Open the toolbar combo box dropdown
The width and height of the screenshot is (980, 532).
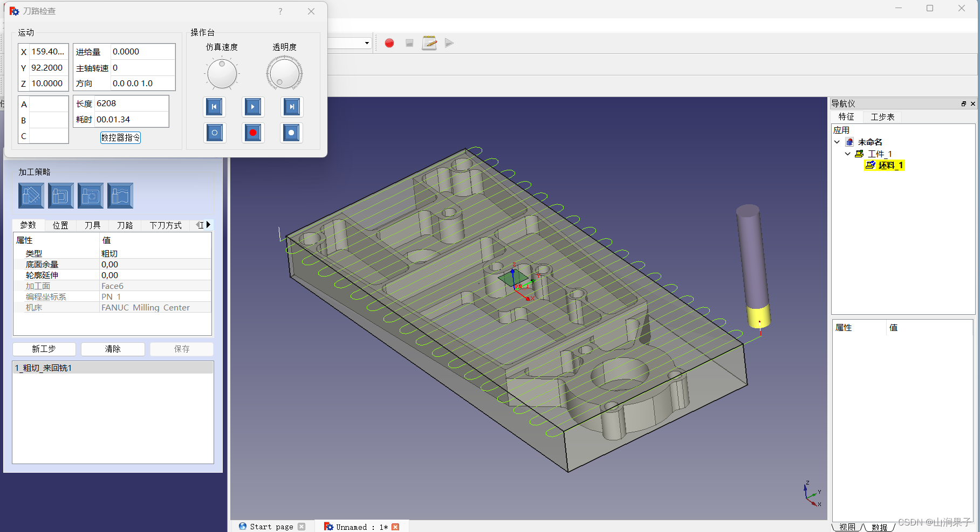point(367,43)
